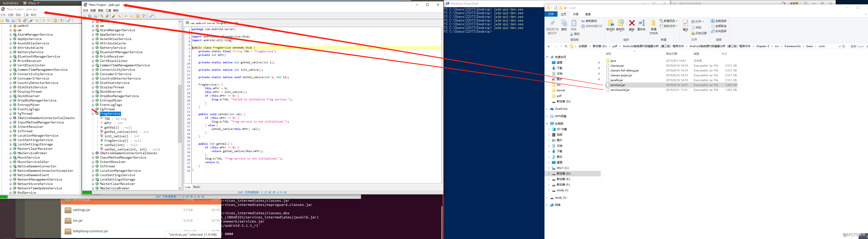Open Files app menu in Ubuntu top bar

pos(31,3)
